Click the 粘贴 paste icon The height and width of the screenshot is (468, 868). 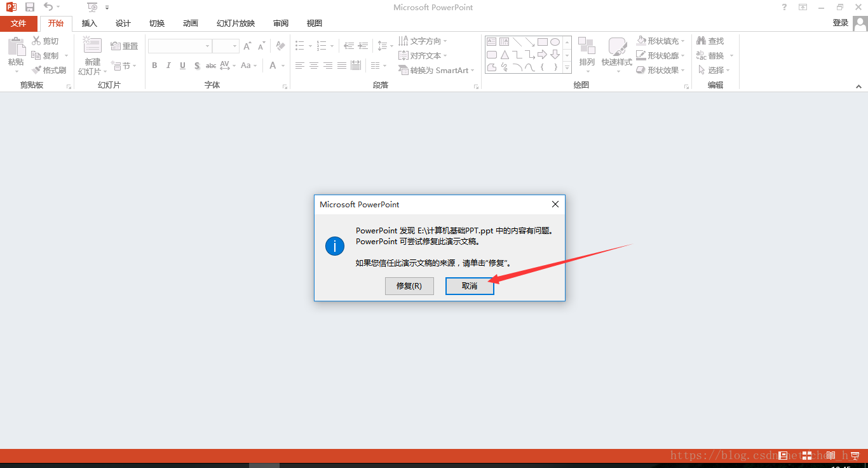[x=16, y=47]
